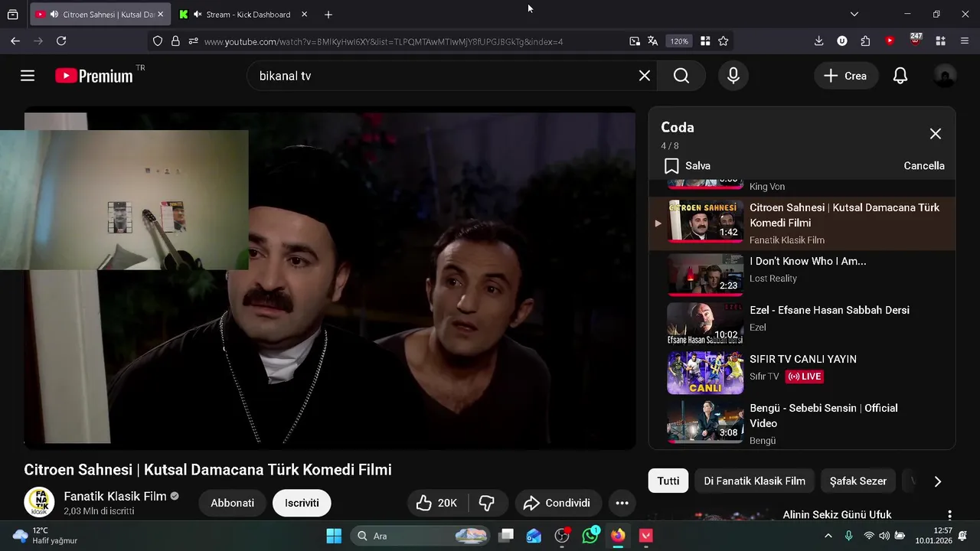Open Firefox application hamburger menu
Image resolution: width=980 pixels, height=551 pixels.
[x=965, y=41]
